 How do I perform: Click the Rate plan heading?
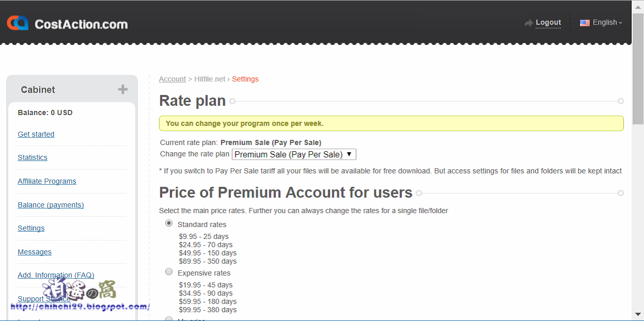tap(192, 101)
